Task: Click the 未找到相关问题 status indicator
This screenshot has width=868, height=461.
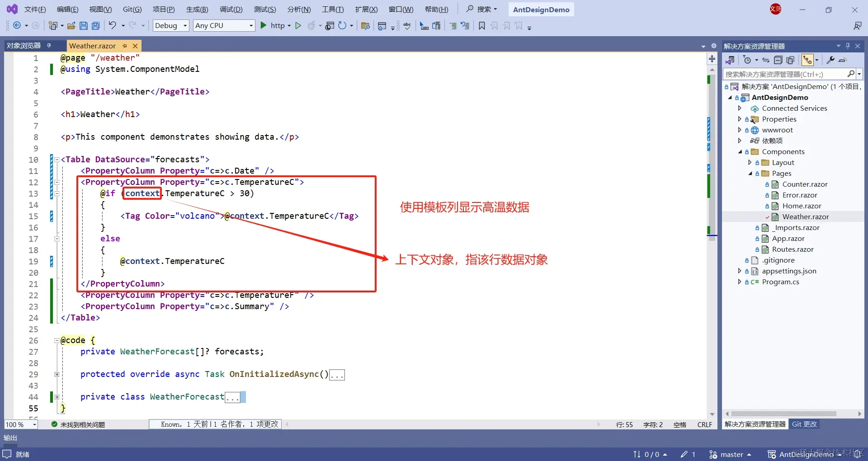Action: point(78,424)
